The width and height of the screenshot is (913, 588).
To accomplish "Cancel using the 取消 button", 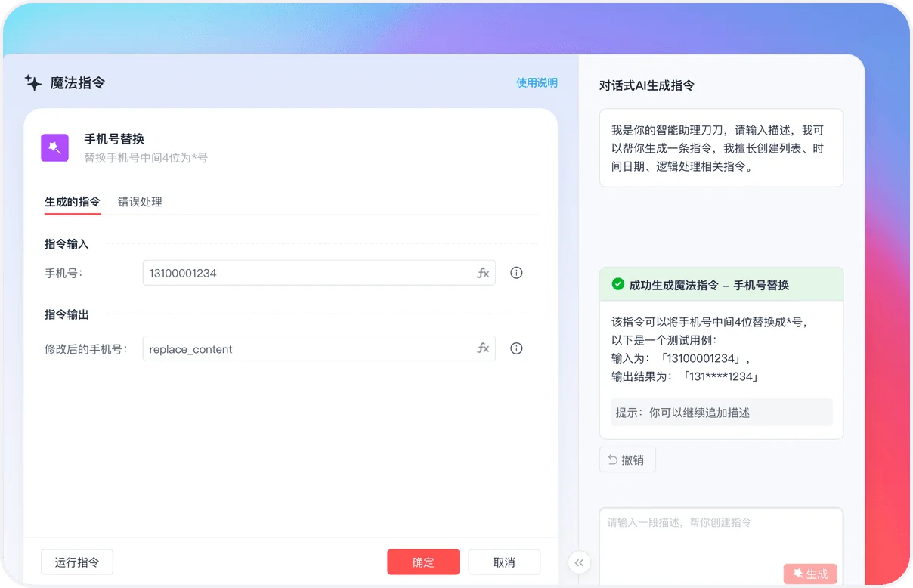I will click(x=504, y=562).
